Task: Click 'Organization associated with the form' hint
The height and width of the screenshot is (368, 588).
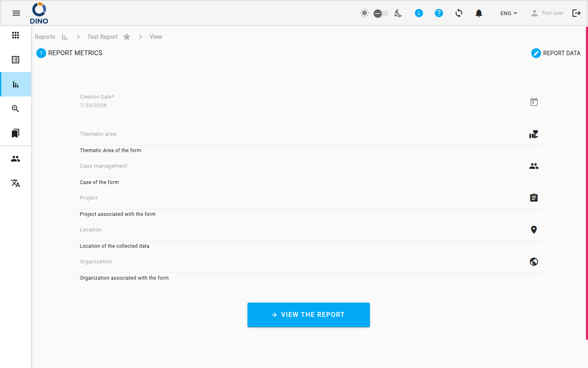Action: (x=124, y=278)
